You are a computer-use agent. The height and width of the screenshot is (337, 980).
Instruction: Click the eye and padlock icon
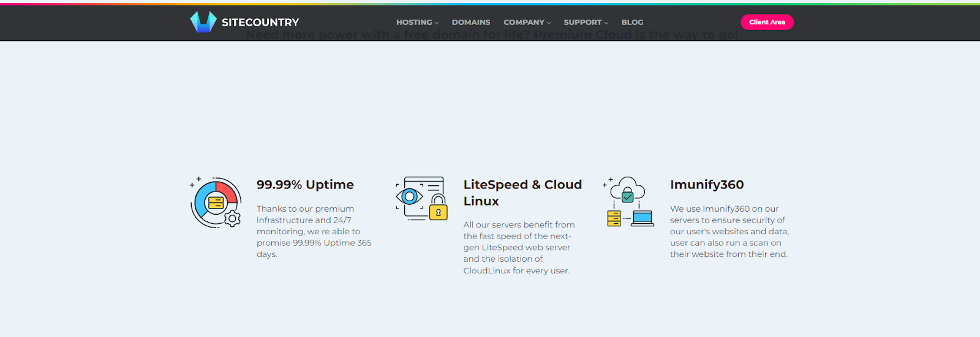pos(422,198)
